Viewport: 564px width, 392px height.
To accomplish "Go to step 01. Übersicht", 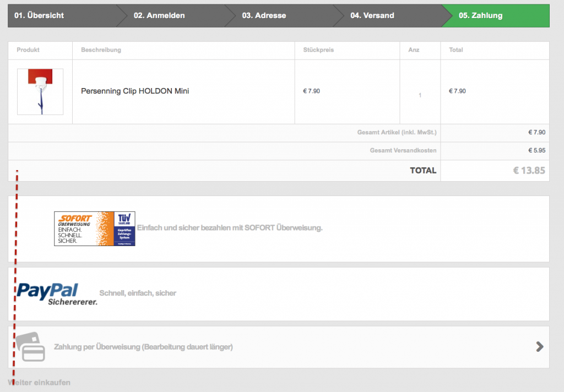I will (x=39, y=15).
